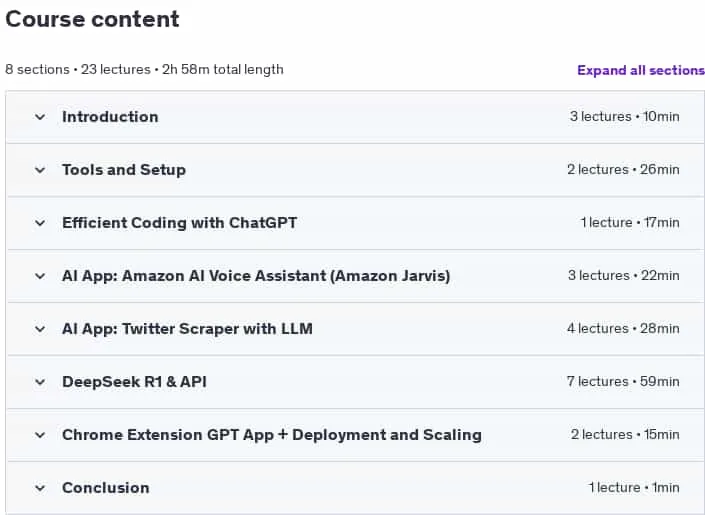Expand the Tools and Setup chevron
Image resolution: width=705 pixels, height=515 pixels.
40,170
